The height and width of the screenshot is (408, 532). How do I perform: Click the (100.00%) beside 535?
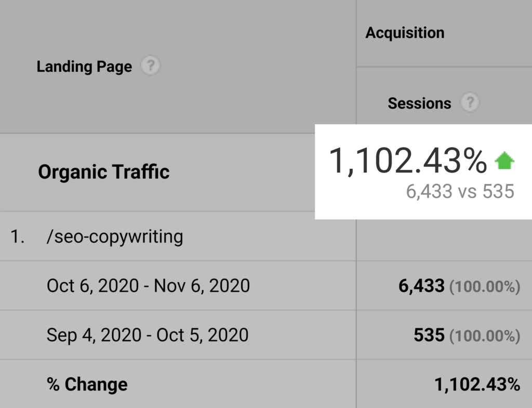[x=484, y=336]
